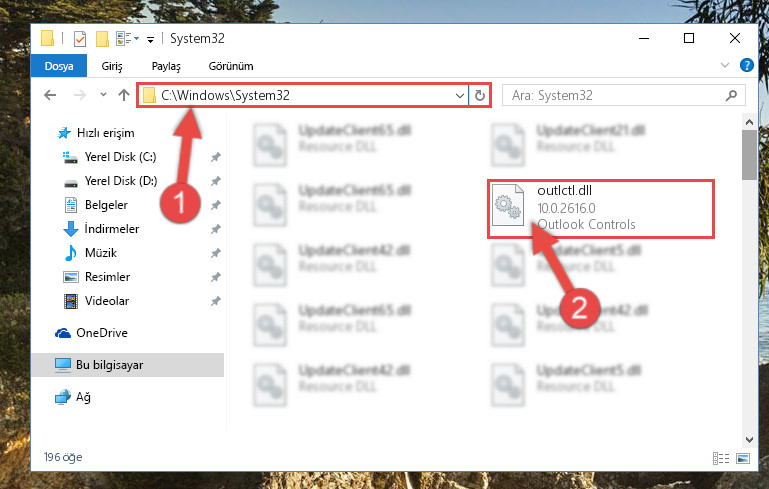Open the Paylaş ribbon tab
Viewport: 769px width, 489px height.
pos(166,66)
